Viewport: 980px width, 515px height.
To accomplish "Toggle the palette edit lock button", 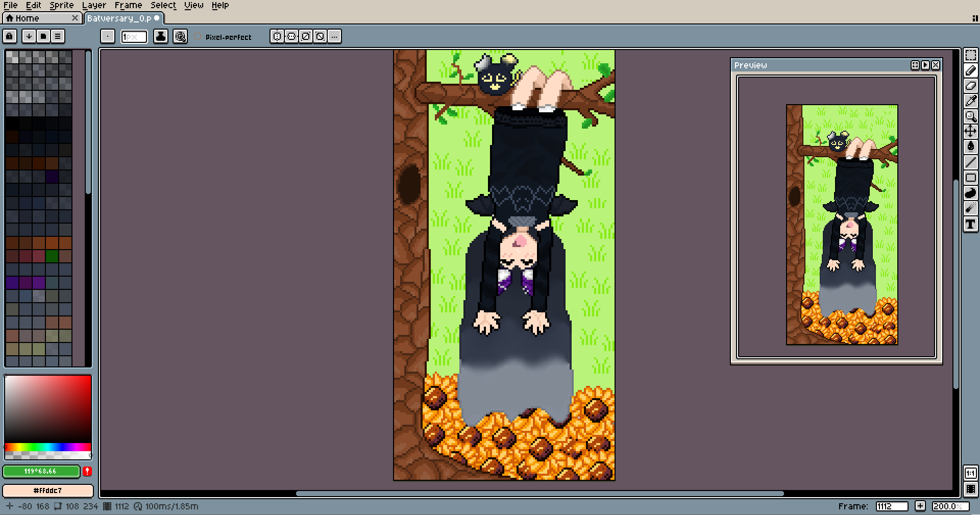I will click(x=10, y=36).
